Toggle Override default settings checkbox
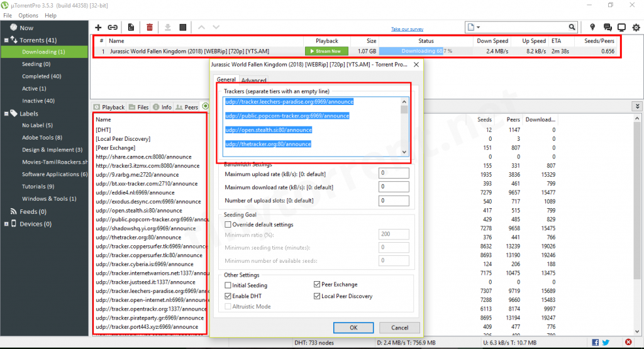 point(228,224)
